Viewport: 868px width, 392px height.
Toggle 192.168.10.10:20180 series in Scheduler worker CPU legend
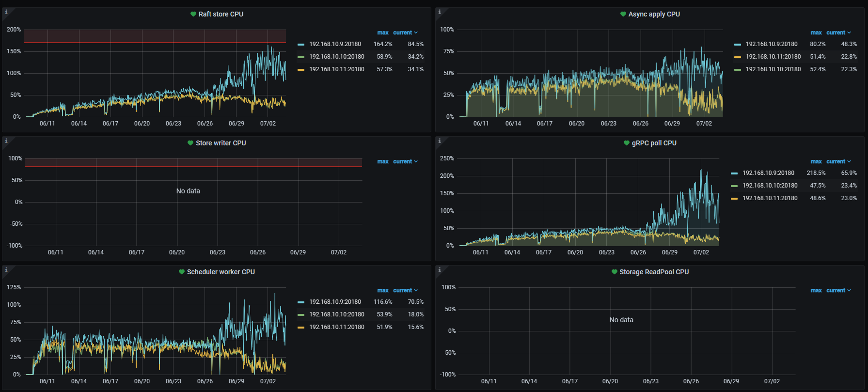(x=336, y=314)
